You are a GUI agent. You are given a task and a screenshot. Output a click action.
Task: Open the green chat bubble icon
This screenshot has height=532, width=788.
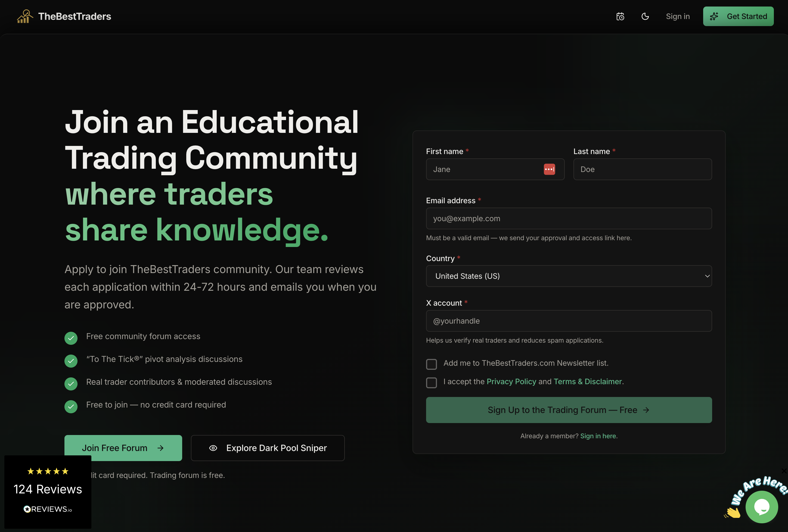[x=762, y=507]
